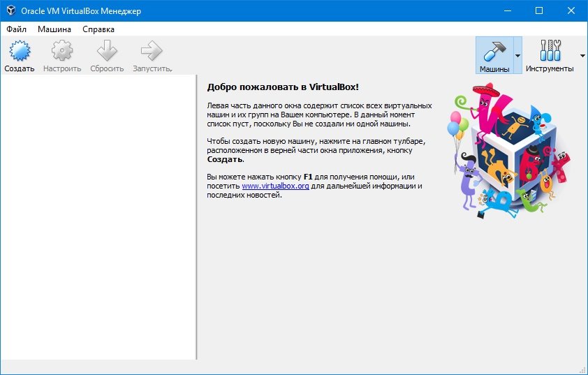Maximize the VirtualBox Manager window
588x375 pixels.
pos(539,10)
